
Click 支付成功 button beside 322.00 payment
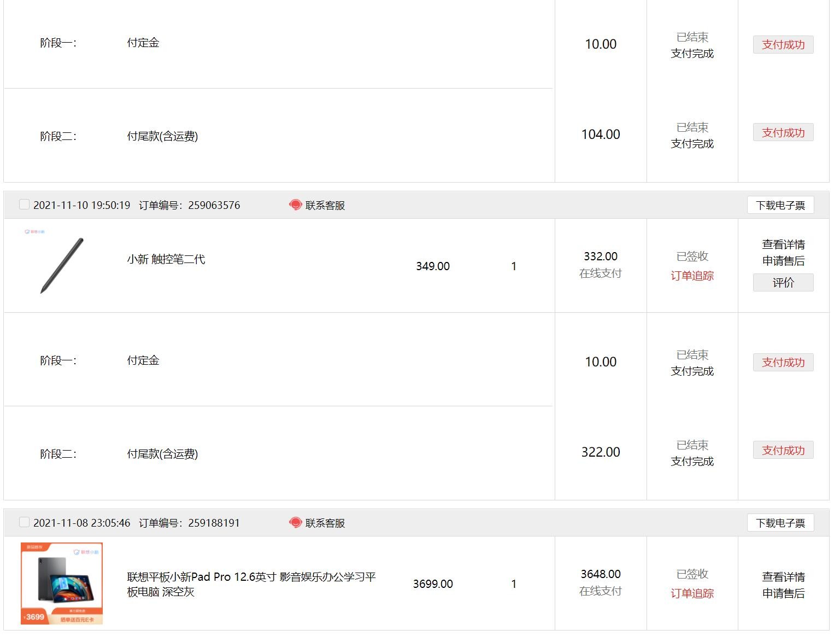783,450
